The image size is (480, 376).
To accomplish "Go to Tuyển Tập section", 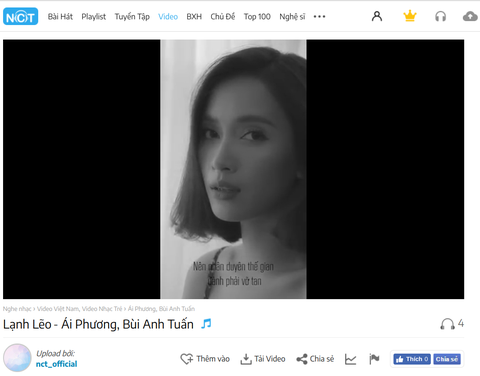I will [132, 17].
